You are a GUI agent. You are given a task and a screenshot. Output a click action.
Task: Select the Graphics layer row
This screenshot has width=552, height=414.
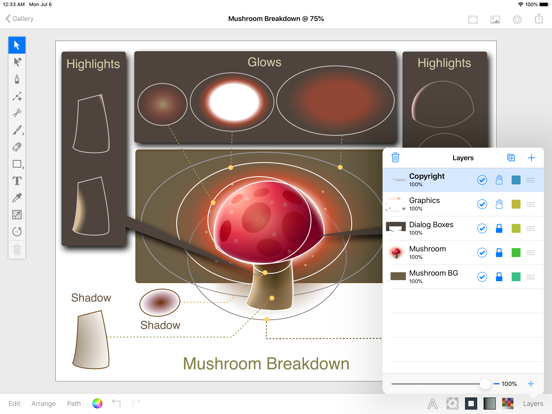[463, 204]
